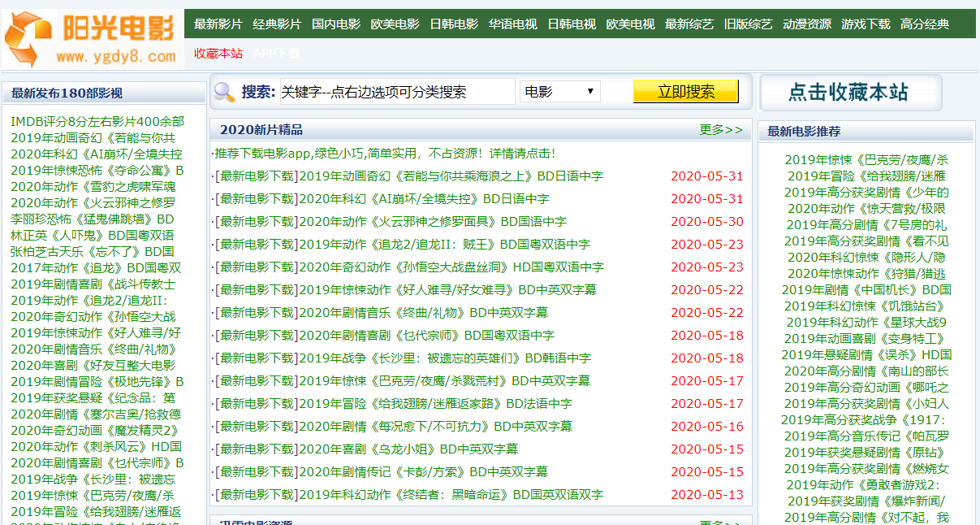This screenshot has height=525, width=980.
Task: Click the 立即搜索 button
Action: 686,92
